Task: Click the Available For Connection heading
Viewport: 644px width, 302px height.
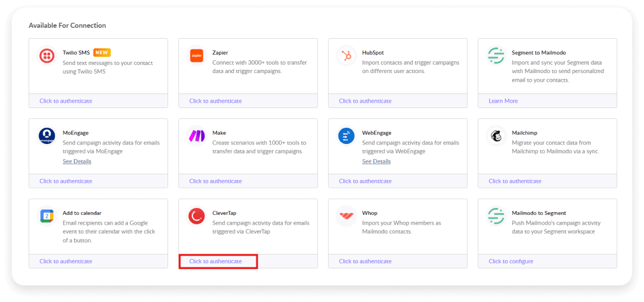Action: (67, 25)
